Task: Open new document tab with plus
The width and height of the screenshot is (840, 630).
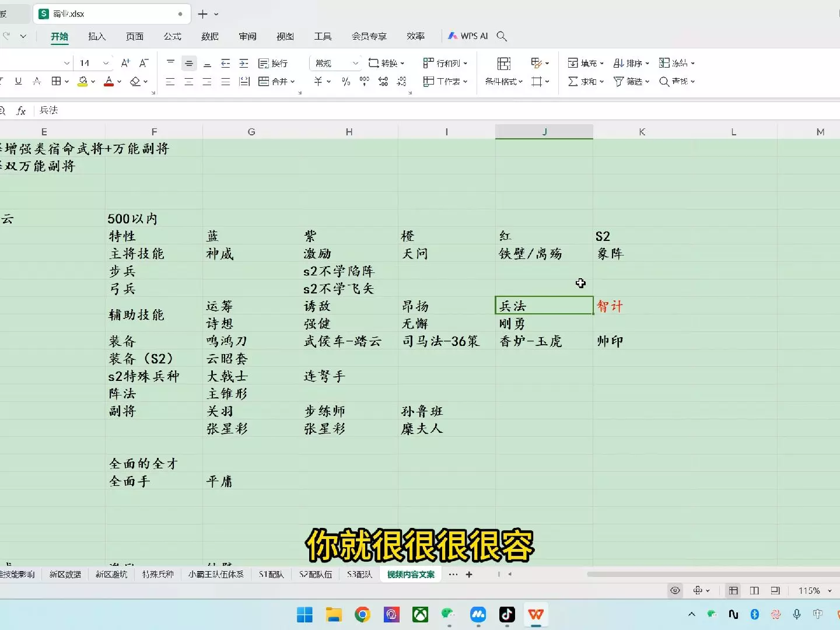Action: click(x=202, y=14)
